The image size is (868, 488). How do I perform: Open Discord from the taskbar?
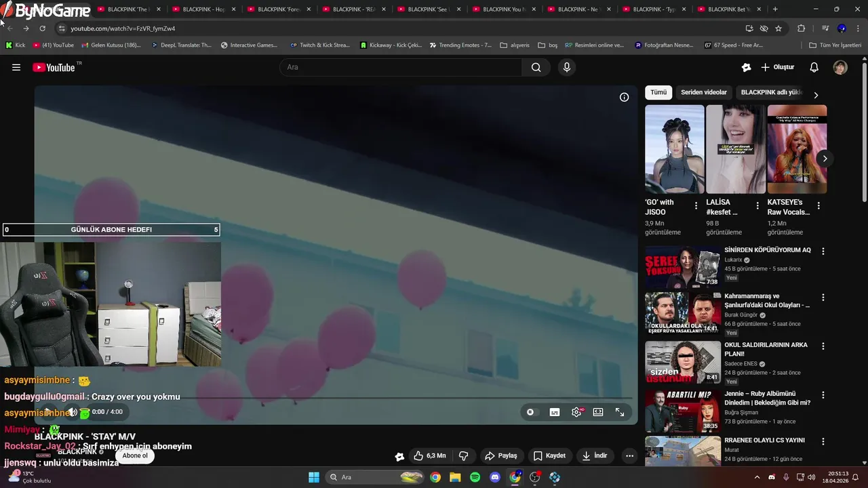coord(495,477)
